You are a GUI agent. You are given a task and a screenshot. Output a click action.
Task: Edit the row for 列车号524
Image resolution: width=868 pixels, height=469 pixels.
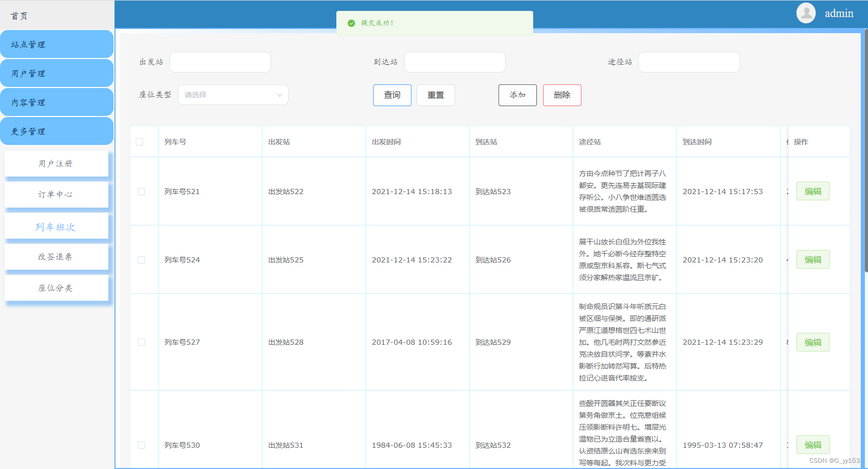point(813,260)
